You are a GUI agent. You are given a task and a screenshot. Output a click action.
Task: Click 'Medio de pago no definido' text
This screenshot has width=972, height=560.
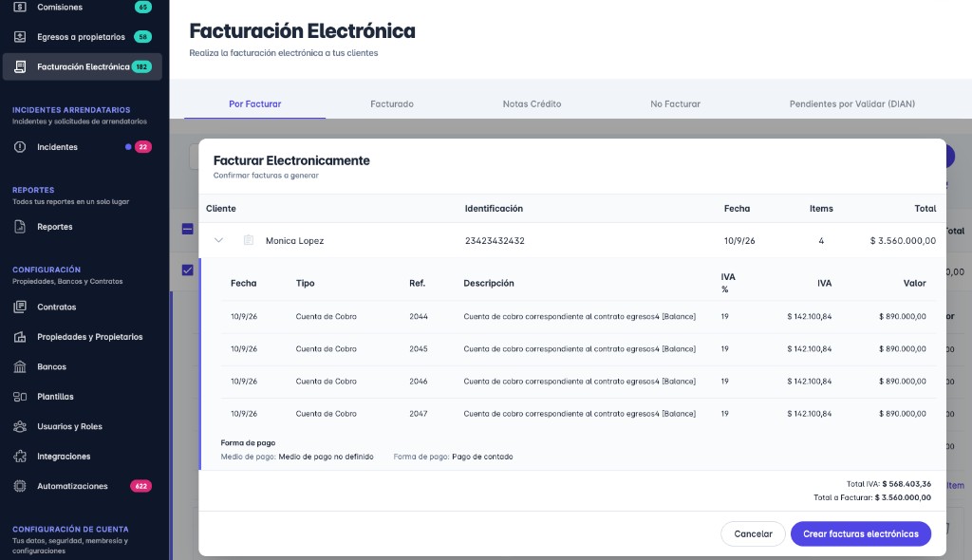[327, 457]
